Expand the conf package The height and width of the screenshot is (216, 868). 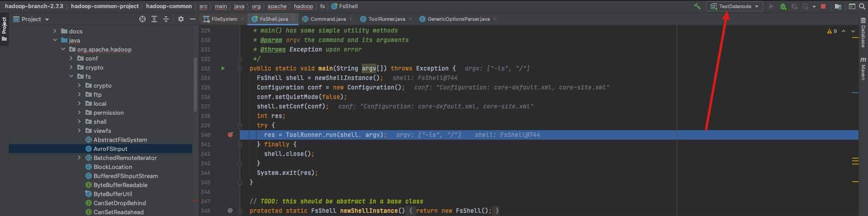click(x=71, y=58)
